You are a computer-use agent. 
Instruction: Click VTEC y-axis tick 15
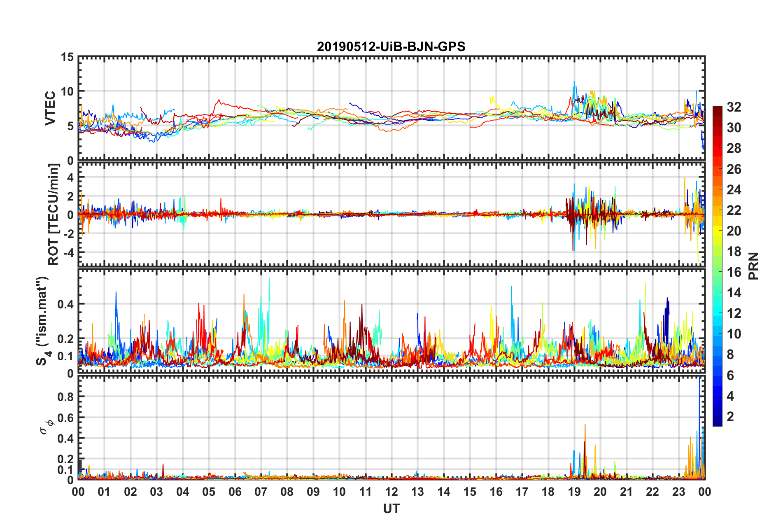coord(68,57)
